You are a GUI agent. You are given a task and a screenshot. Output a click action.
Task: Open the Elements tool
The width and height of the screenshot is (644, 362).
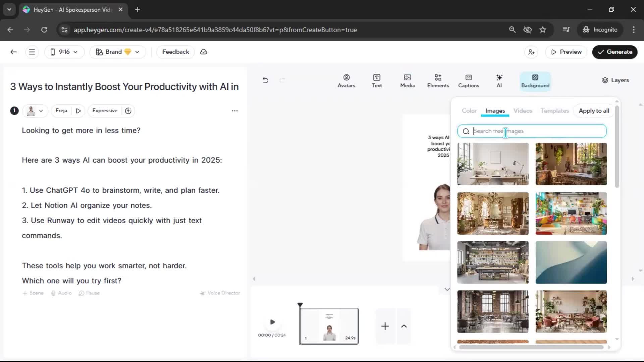click(438, 81)
